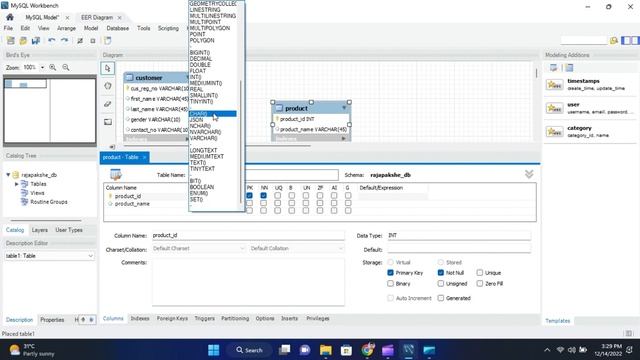Click the Comments text area
Screen dimensions: 640x360
click(248, 282)
